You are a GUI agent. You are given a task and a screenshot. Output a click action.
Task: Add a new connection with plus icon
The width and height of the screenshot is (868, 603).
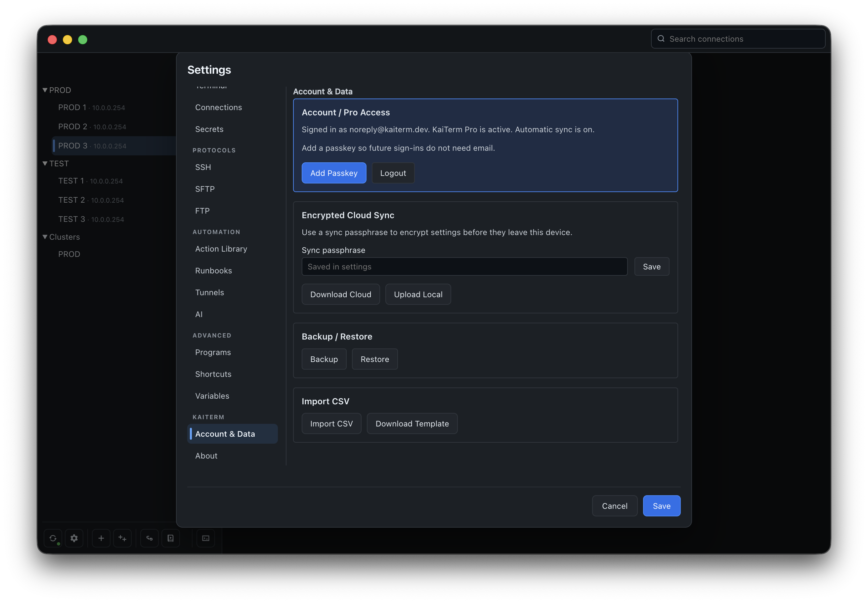tap(101, 538)
